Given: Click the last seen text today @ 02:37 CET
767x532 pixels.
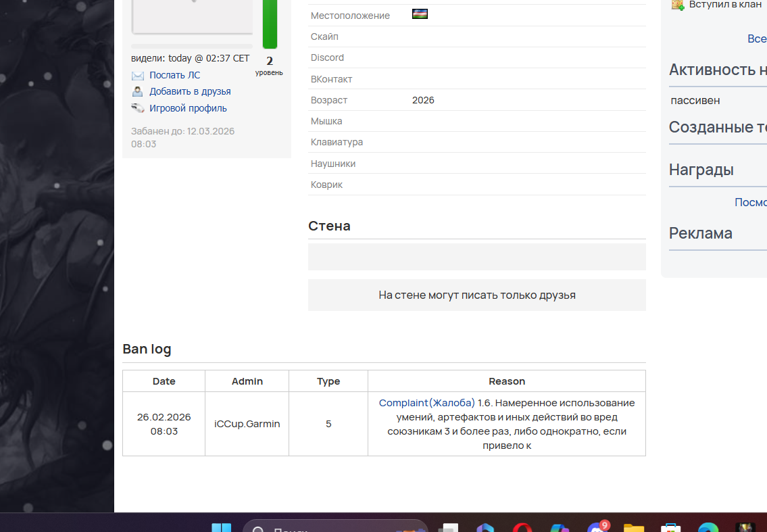Looking at the screenshot, I should click(x=209, y=58).
